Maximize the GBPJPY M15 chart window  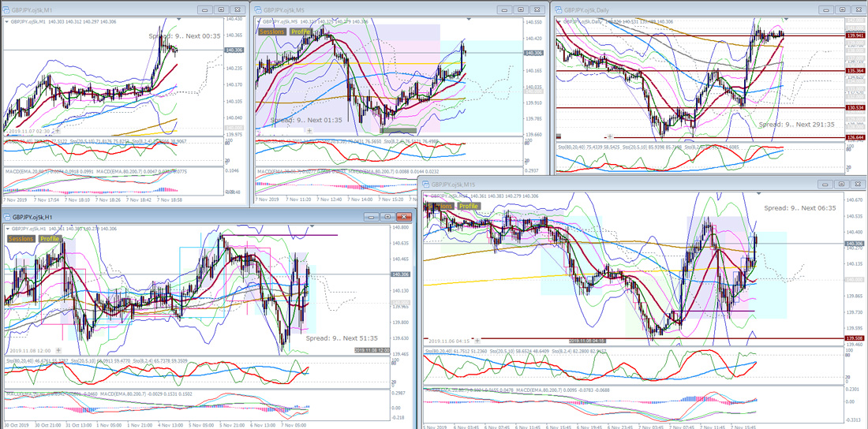pos(841,184)
